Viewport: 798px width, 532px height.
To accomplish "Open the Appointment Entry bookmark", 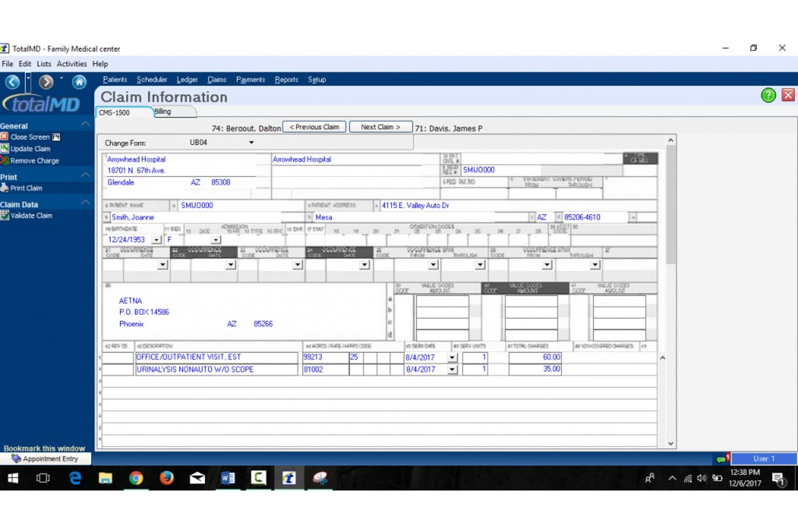I will point(45,459).
